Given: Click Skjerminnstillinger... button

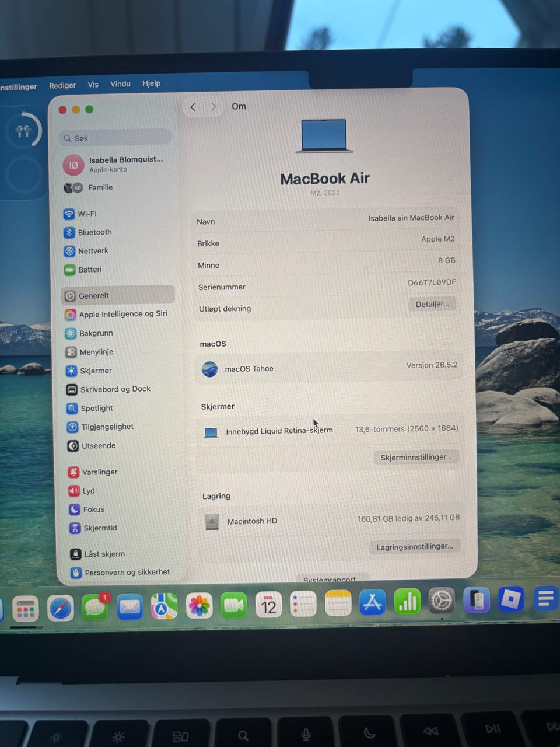Looking at the screenshot, I should pos(416,457).
